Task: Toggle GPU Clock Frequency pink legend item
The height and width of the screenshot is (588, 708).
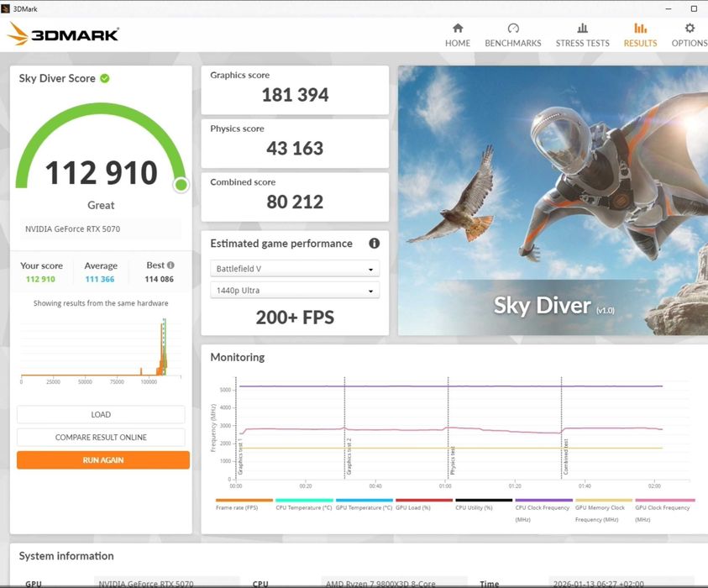Action: [664, 510]
